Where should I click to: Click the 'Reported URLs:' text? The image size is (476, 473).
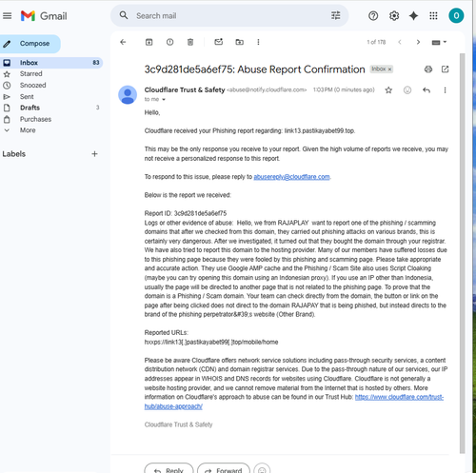coord(166,332)
